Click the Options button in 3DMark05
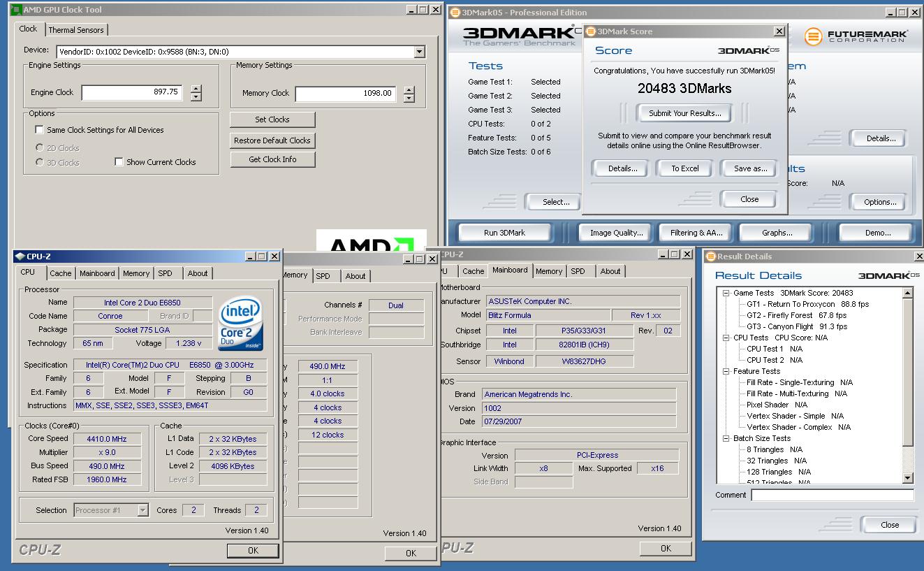This screenshot has height=571, width=924. coord(880,202)
